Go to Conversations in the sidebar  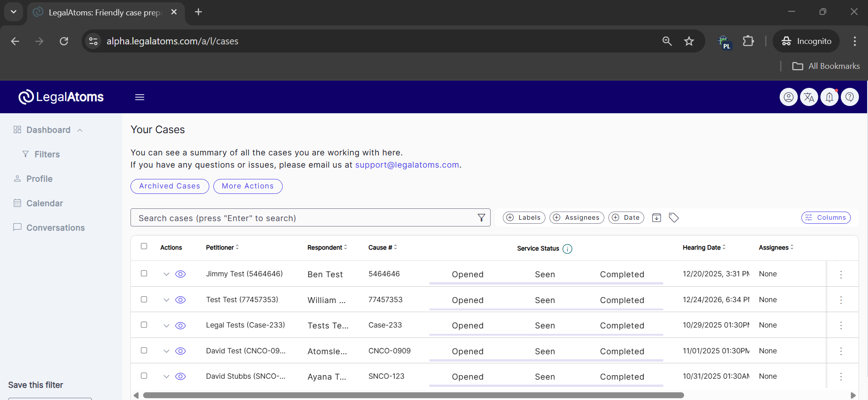click(x=55, y=228)
